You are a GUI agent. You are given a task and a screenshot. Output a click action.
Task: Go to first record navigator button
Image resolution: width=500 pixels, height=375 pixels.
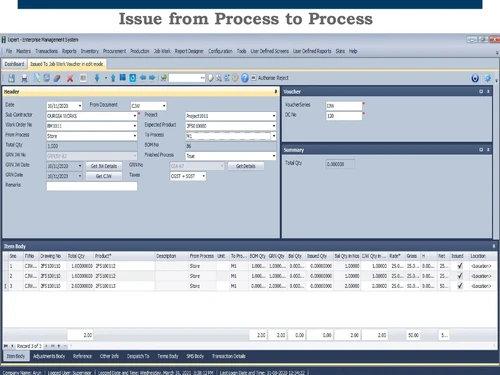coord(6,346)
